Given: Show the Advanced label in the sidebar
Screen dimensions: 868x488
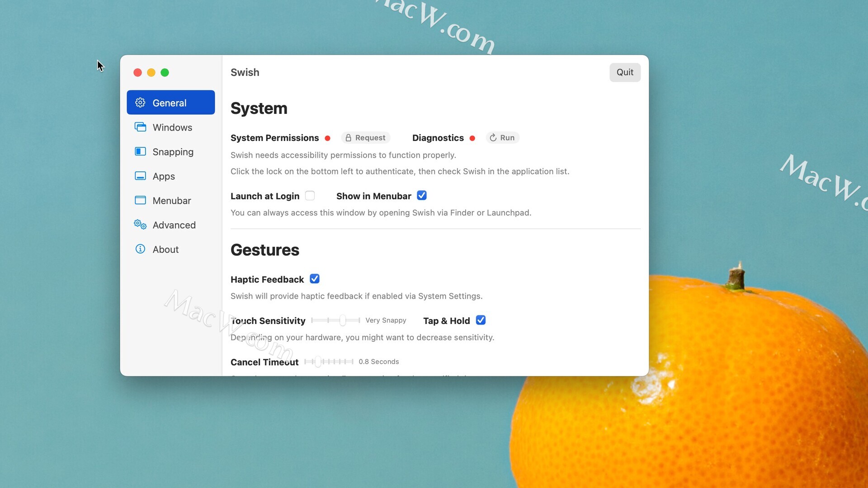Looking at the screenshot, I should (x=174, y=225).
